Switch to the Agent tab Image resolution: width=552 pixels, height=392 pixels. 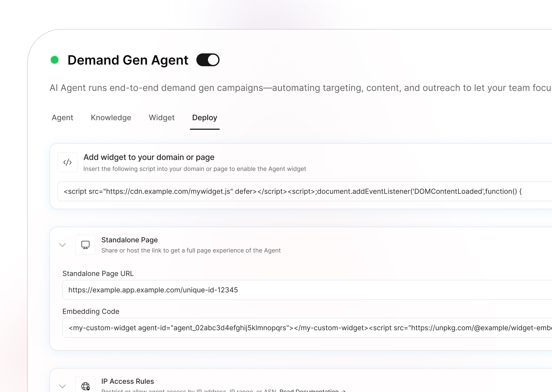[62, 118]
